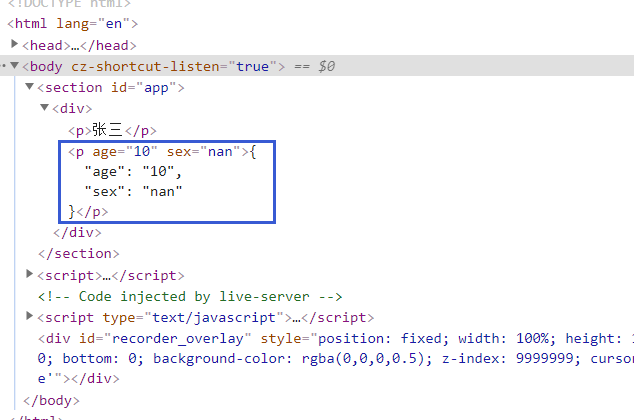Click the "age": "10", text line
The width and height of the screenshot is (634, 420).
[x=133, y=172]
